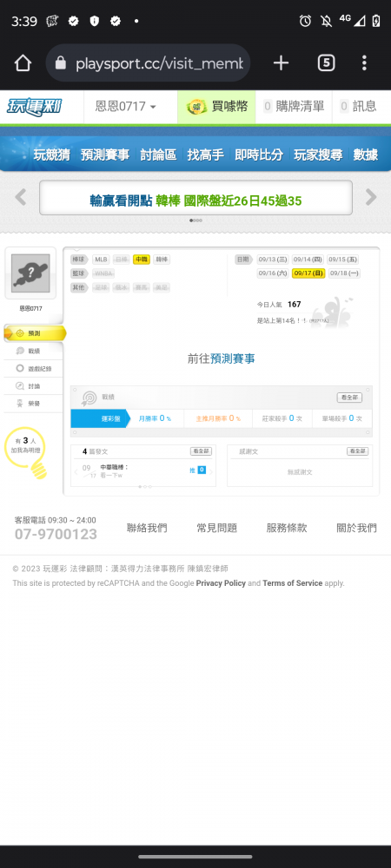The image size is (391, 868).
Task: Open the 戰績 sidebar tab
Action: click(33, 351)
